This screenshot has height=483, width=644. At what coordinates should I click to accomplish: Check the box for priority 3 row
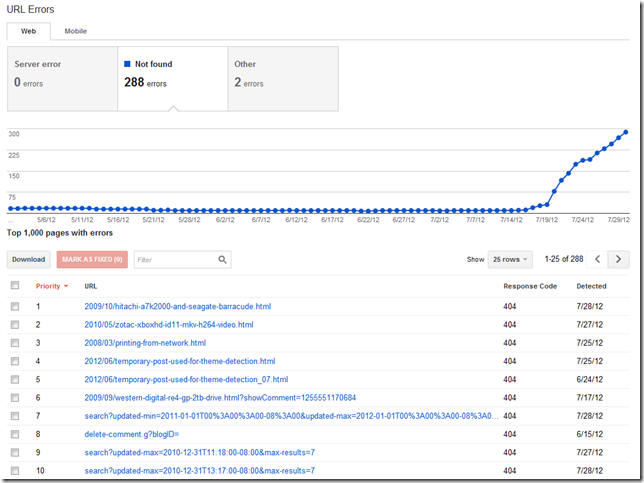pos(15,343)
